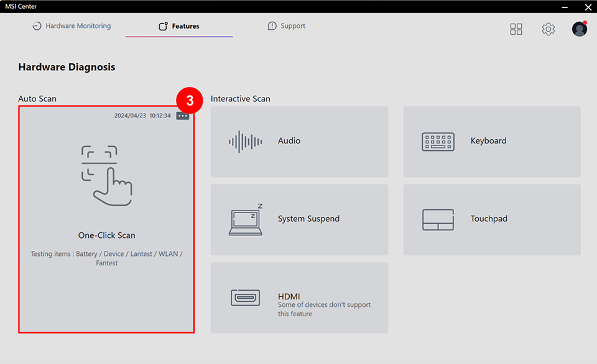
Task: Launch the System Suspend test
Action: [x=299, y=219]
